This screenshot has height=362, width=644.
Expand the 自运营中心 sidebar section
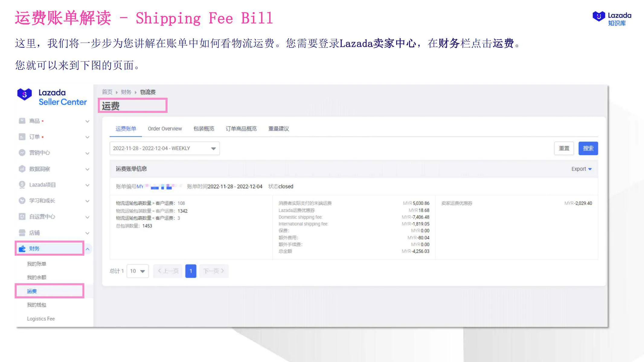point(87,217)
